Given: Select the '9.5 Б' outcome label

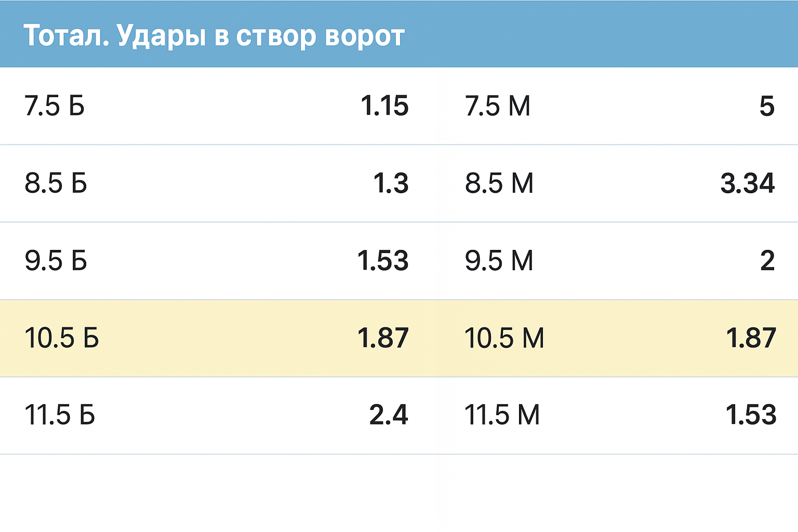Looking at the screenshot, I should [x=56, y=260].
